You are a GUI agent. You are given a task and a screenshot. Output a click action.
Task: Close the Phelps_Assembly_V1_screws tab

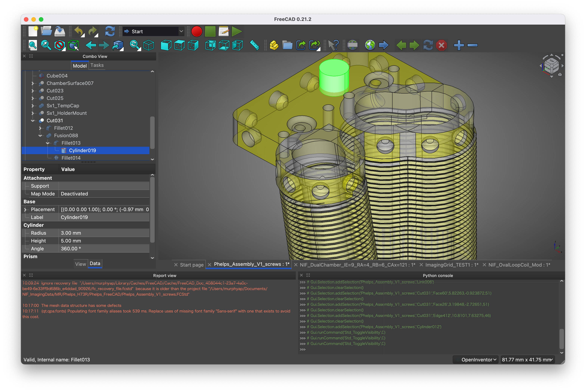tap(210, 265)
